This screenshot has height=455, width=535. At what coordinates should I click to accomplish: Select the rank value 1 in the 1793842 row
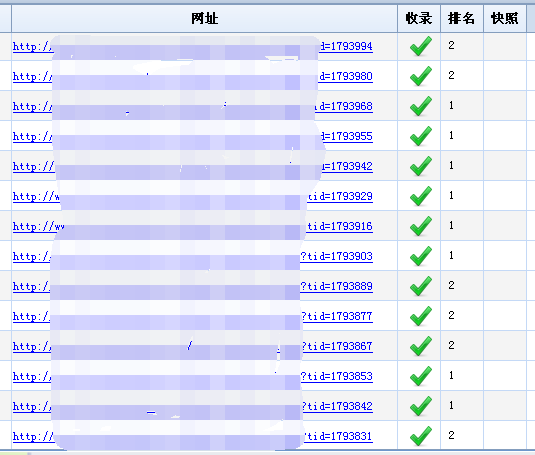point(451,405)
